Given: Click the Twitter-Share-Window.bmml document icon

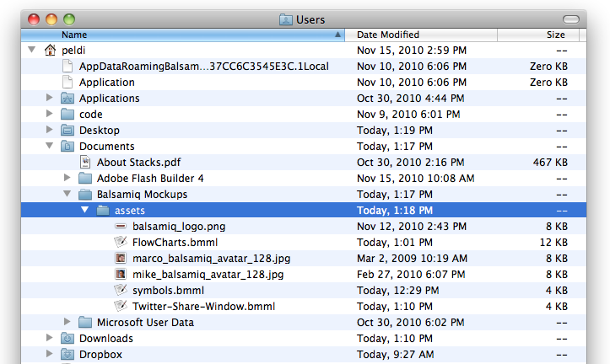Looking at the screenshot, I should [x=120, y=307].
